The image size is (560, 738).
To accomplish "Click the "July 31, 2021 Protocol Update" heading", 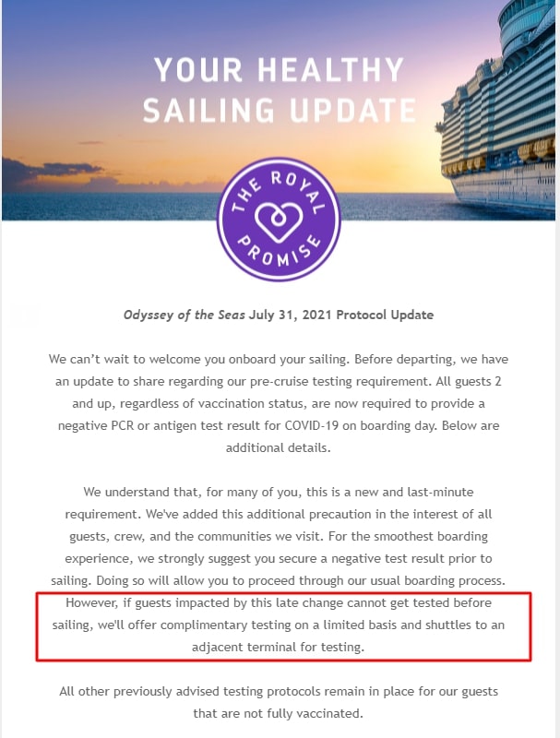I will [341, 315].
